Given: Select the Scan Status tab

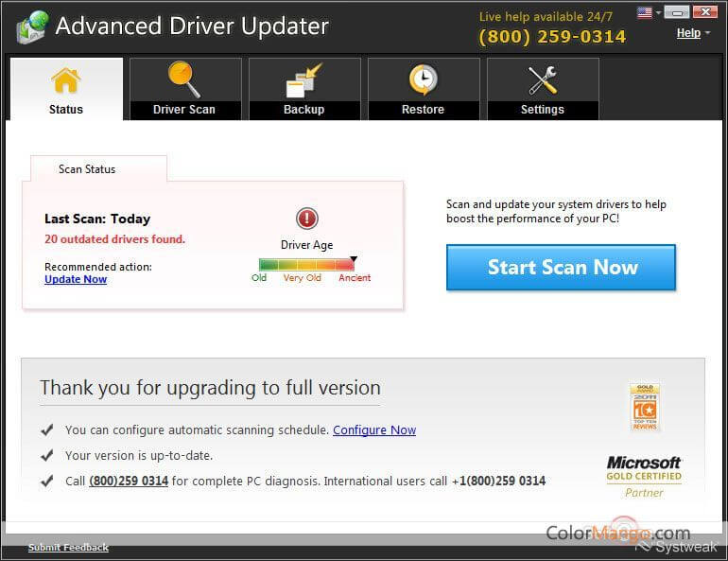Looking at the screenshot, I should pyautogui.click(x=87, y=169).
